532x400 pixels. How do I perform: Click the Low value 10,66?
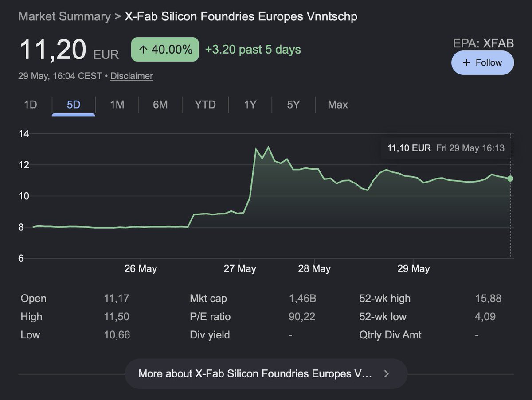117,335
